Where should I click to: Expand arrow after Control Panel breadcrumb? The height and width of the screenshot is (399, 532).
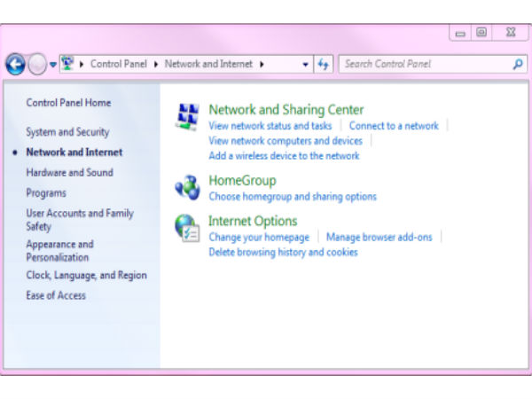point(157,64)
